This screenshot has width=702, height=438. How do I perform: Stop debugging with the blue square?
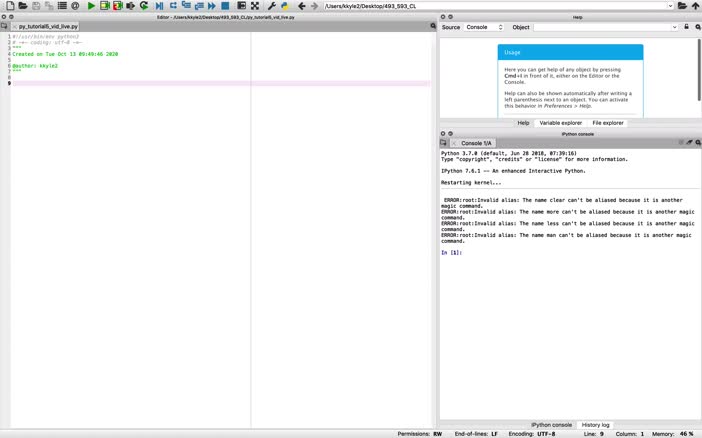pos(225,6)
